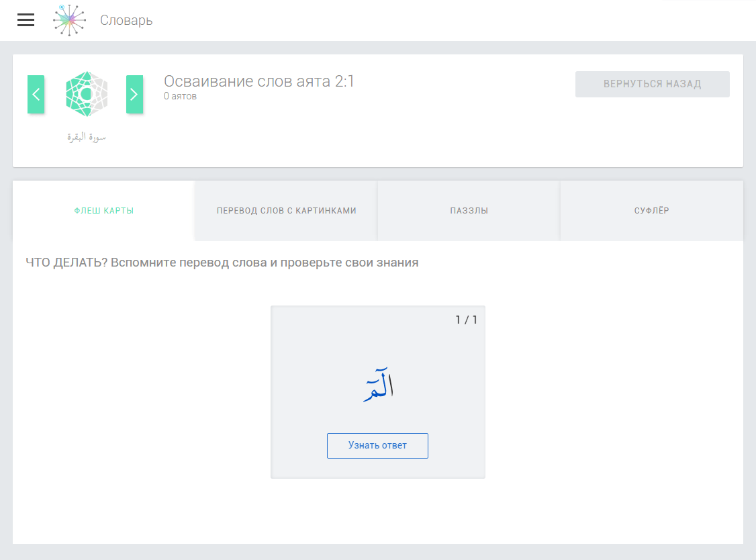Go to previous ayat with left arrow
Screen dimensions: 756x560
(36, 95)
